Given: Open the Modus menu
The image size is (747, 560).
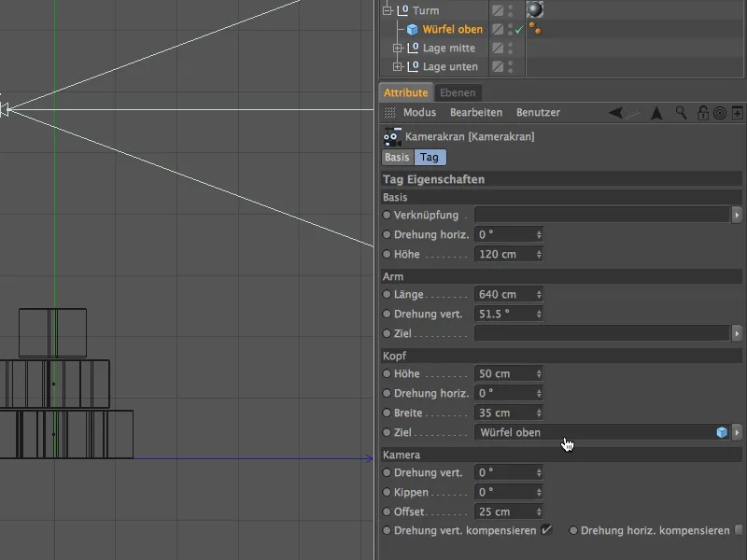Looking at the screenshot, I should [x=419, y=112].
